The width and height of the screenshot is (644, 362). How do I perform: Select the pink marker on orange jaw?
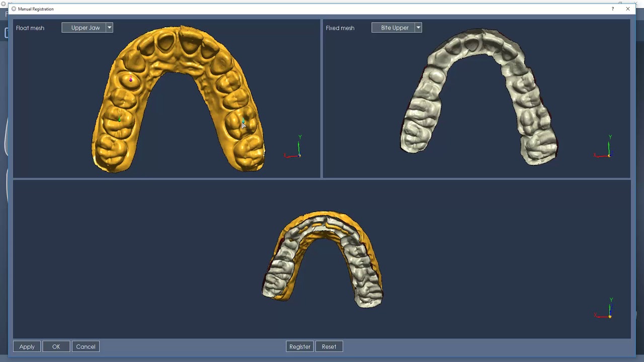click(x=131, y=79)
